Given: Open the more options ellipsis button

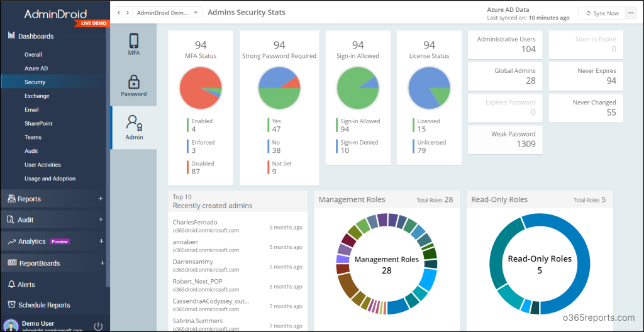Looking at the screenshot, I should (630, 13).
